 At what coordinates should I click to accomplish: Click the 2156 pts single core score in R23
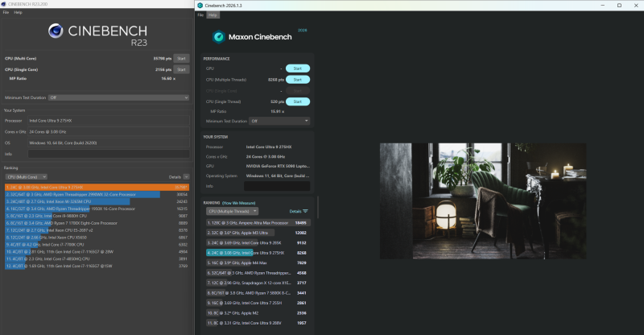tap(163, 69)
